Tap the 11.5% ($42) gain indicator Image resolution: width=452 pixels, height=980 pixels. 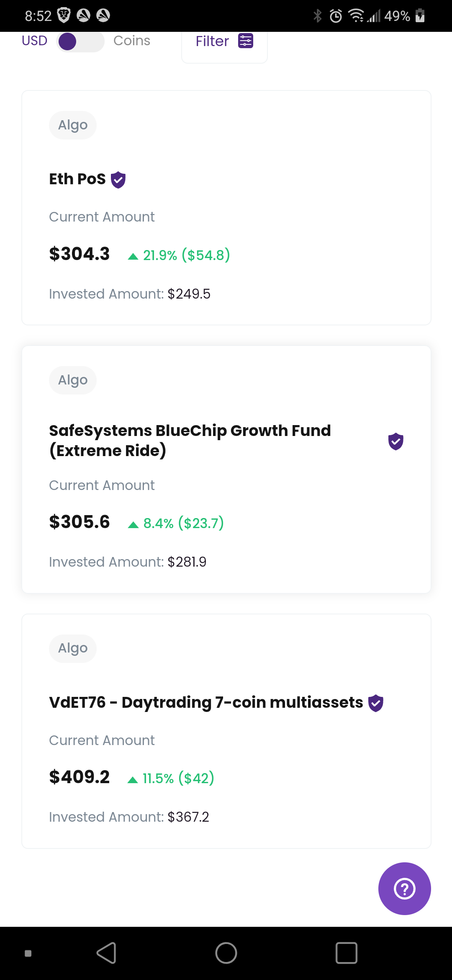click(171, 778)
